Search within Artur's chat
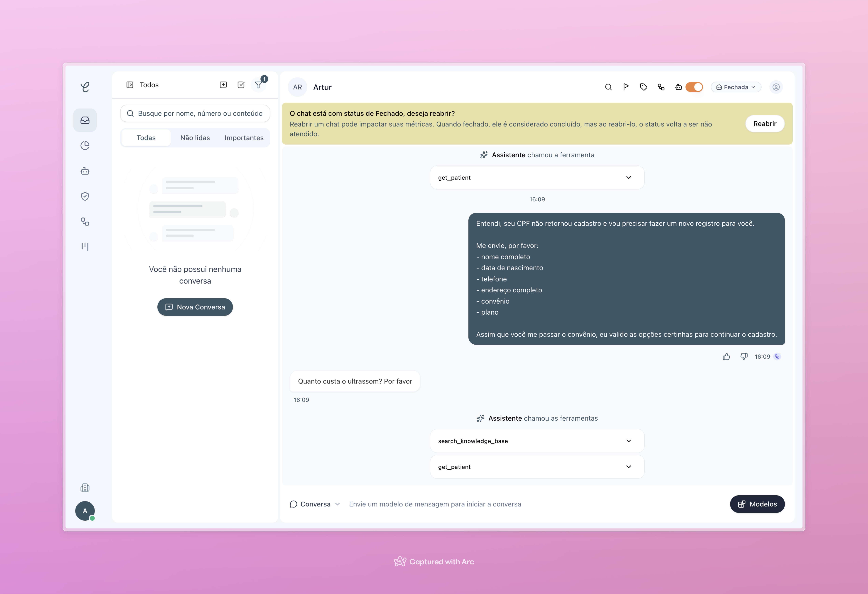 (x=608, y=87)
